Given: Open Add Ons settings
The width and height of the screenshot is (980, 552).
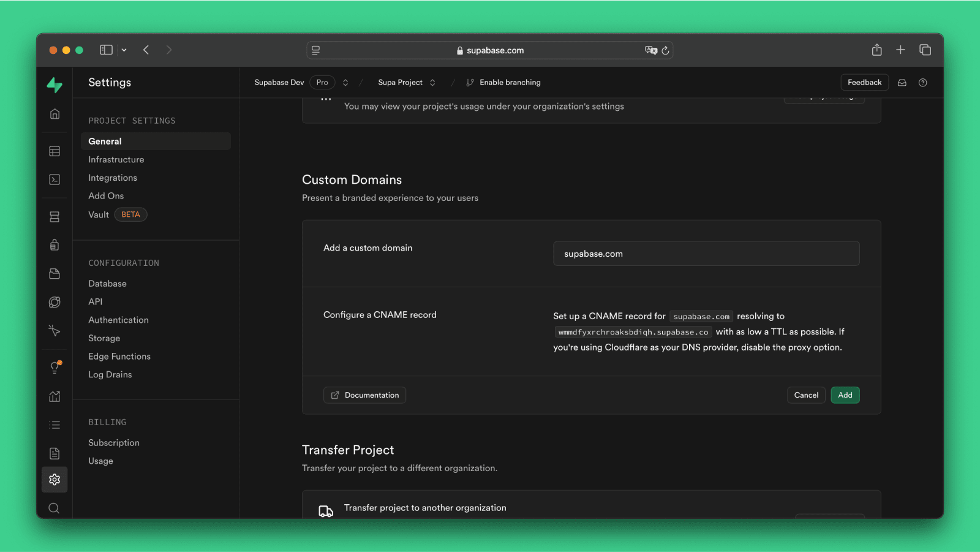Looking at the screenshot, I should [106, 196].
